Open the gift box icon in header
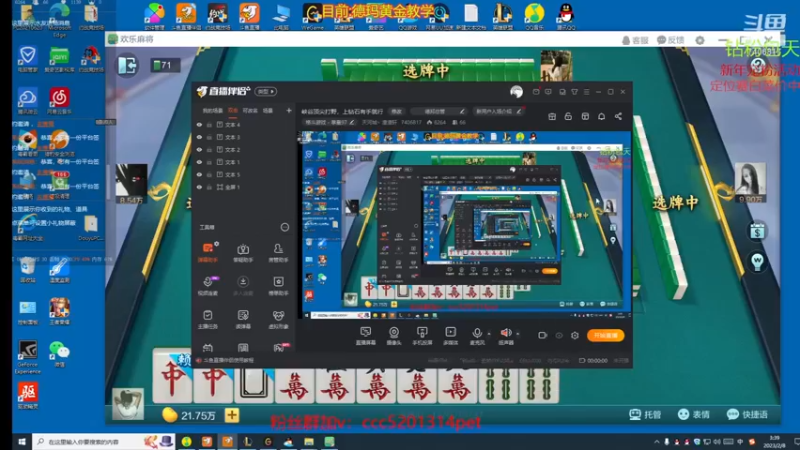Viewport: 800px width, 450px height. [552, 116]
